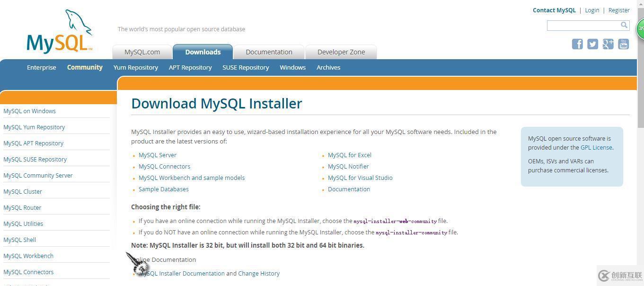
Task: Click the MySQL Notifier link
Action: click(348, 166)
